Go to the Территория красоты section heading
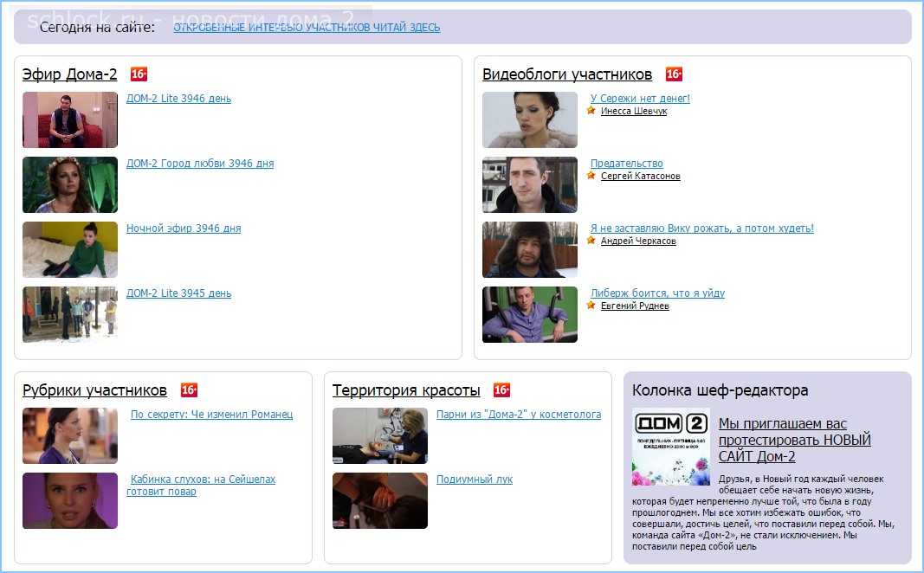924x573 pixels. click(x=406, y=390)
